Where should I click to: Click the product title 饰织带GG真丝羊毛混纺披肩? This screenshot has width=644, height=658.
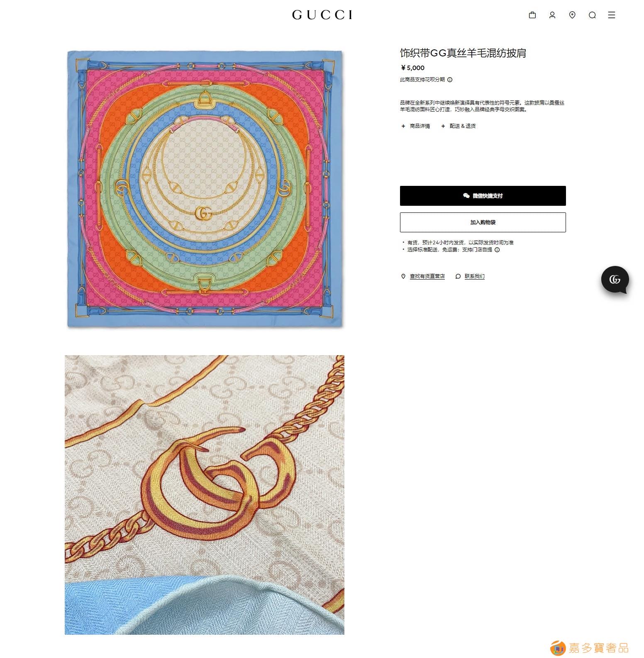(x=463, y=53)
